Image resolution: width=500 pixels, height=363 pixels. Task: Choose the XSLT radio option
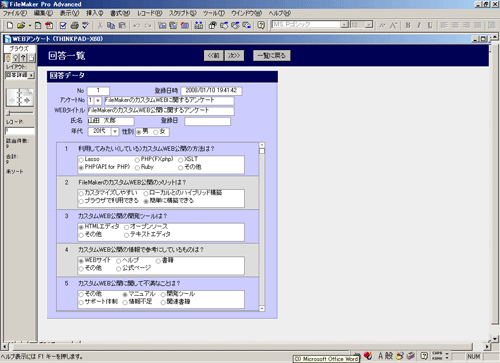pyautogui.click(x=181, y=160)
